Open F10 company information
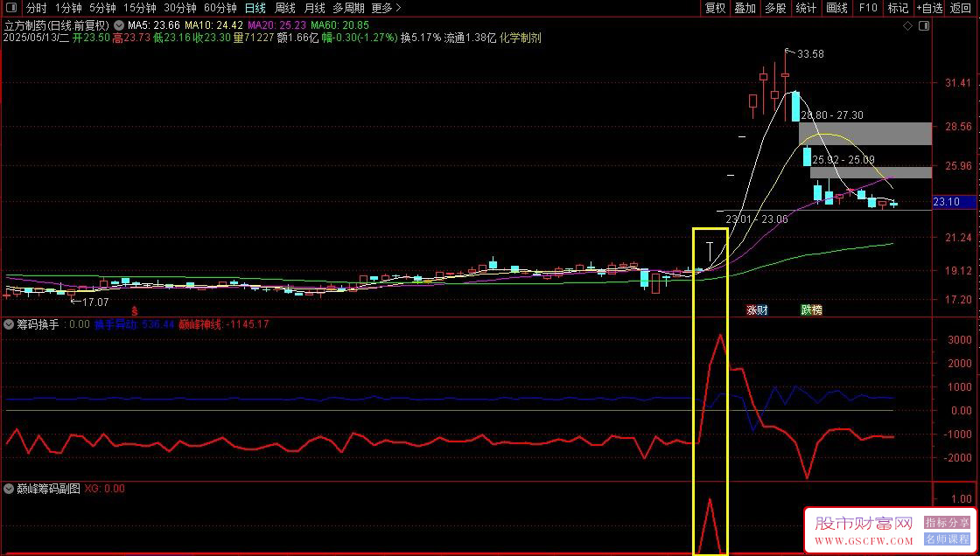Viewport: 980px width, 556px height. tap(867, 8)
